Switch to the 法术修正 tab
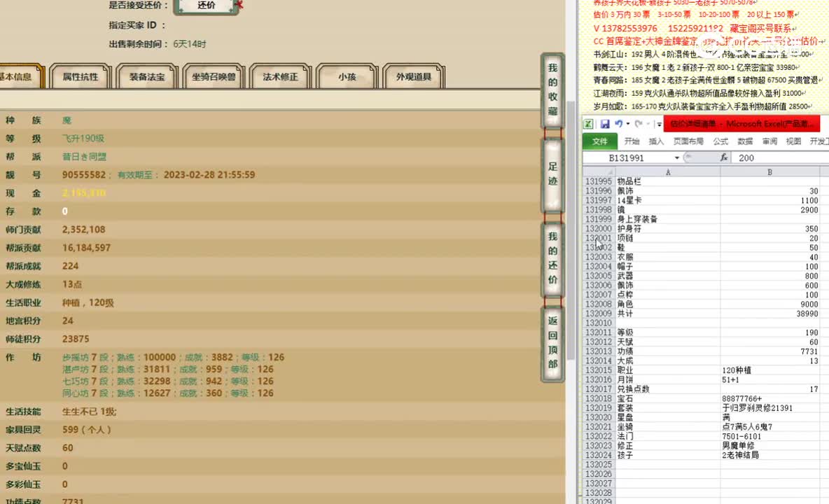829x504 pixels. [x=280, y=77]
